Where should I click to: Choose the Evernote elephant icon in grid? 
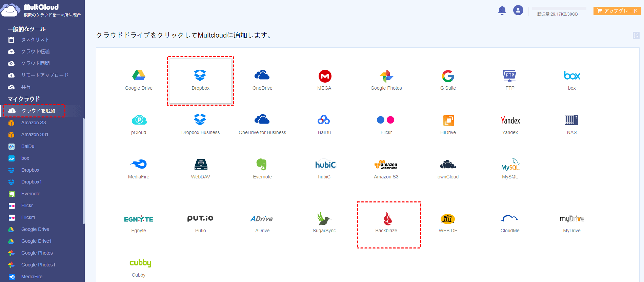(x=261, y=164)
